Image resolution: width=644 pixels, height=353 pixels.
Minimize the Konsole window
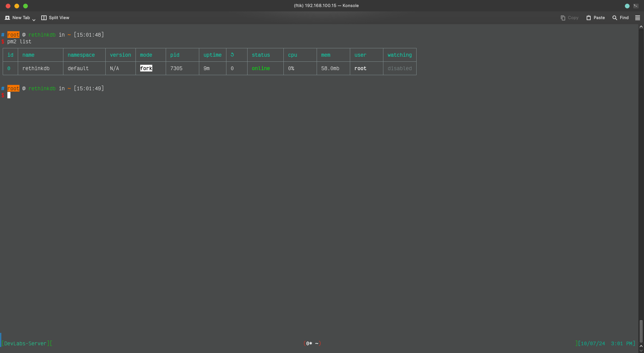17,6
